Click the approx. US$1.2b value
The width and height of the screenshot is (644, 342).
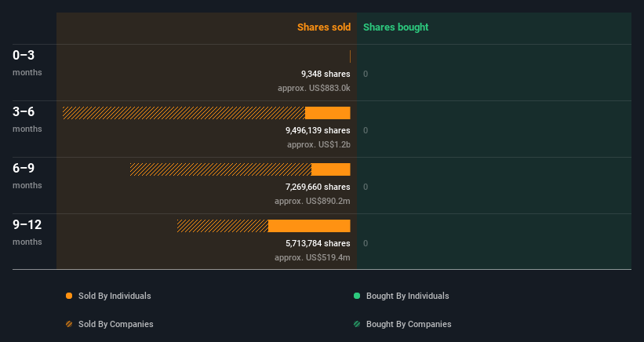point(318,144)
